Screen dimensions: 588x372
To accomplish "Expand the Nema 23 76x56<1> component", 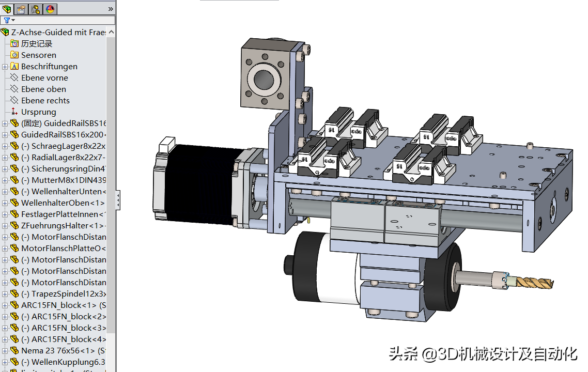I will pyautogui.click(x=5, y=351).
